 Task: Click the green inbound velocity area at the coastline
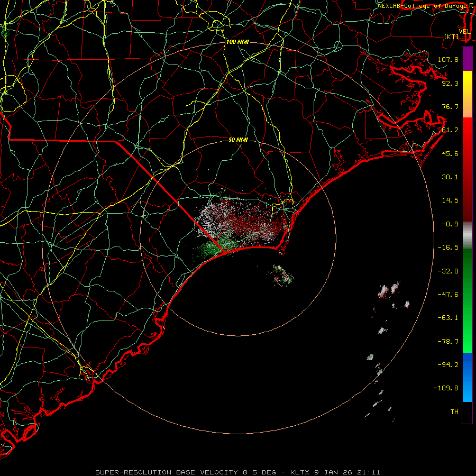coord(216,248)
